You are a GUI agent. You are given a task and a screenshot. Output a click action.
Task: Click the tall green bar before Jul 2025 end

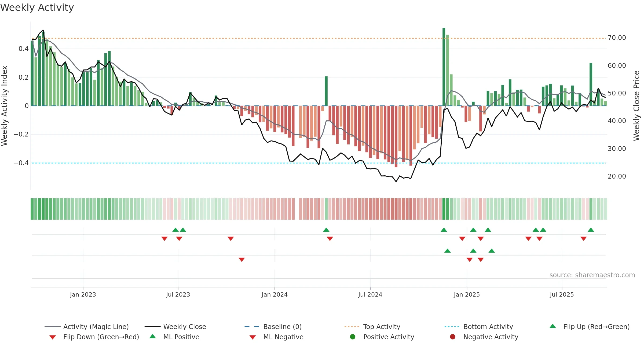point(591,84)
